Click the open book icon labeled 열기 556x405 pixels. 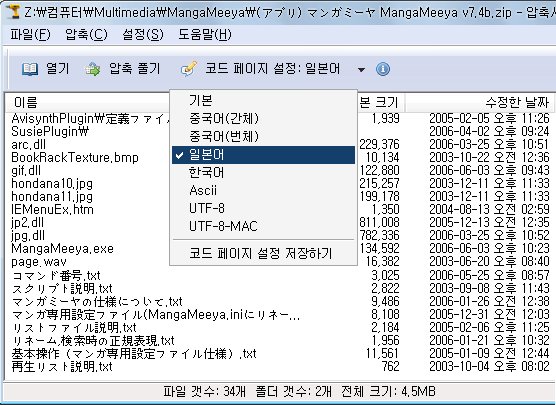click(30, 69)
